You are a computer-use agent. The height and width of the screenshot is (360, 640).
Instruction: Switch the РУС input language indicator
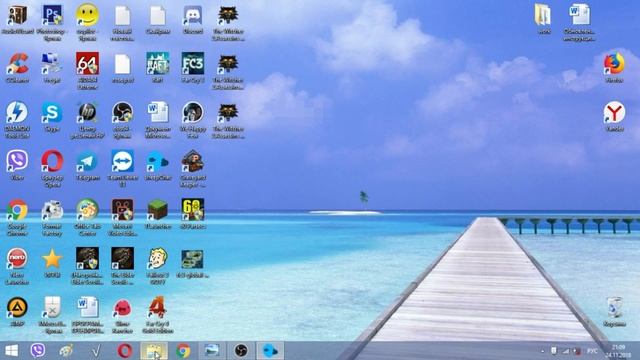pyautogui.click(x=592, y=351)
